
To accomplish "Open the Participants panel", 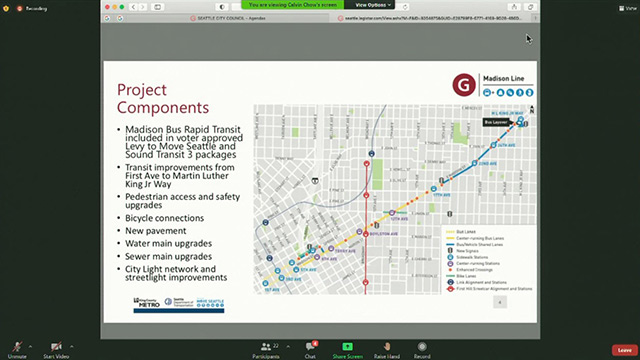I will (x=266, y=350).
